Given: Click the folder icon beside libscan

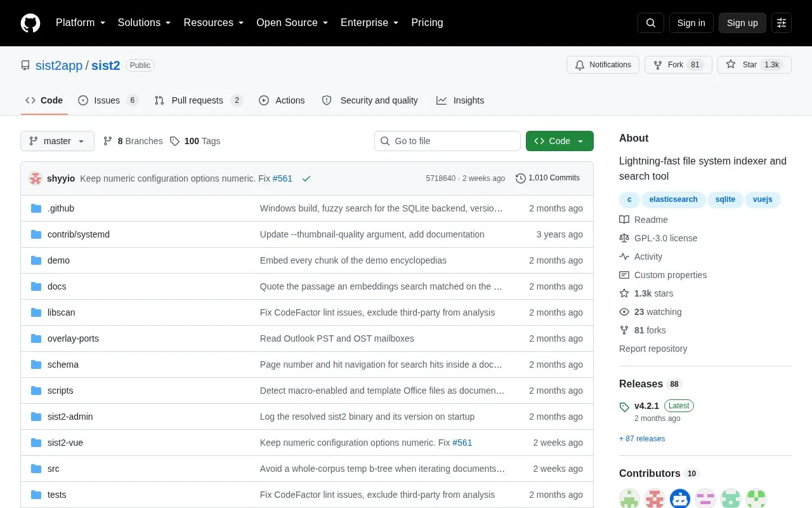Looking at the screenshot, I should click(x=36, y=312).
